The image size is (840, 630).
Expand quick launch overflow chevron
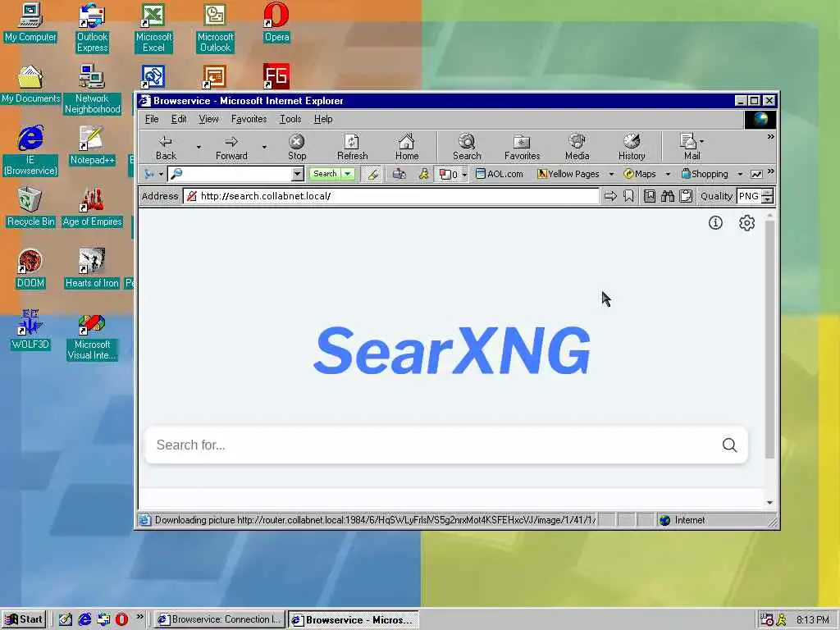139,617
